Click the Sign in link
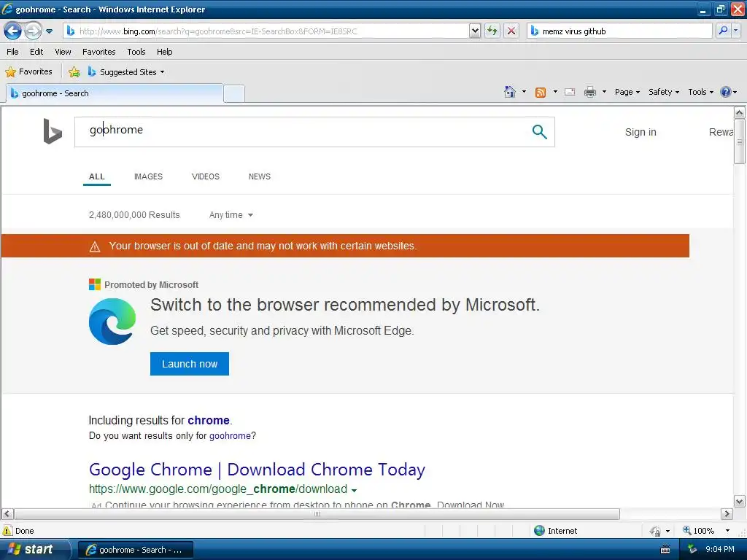The height and width of the screenshot is (560, 747). click(x=640, y=132)
